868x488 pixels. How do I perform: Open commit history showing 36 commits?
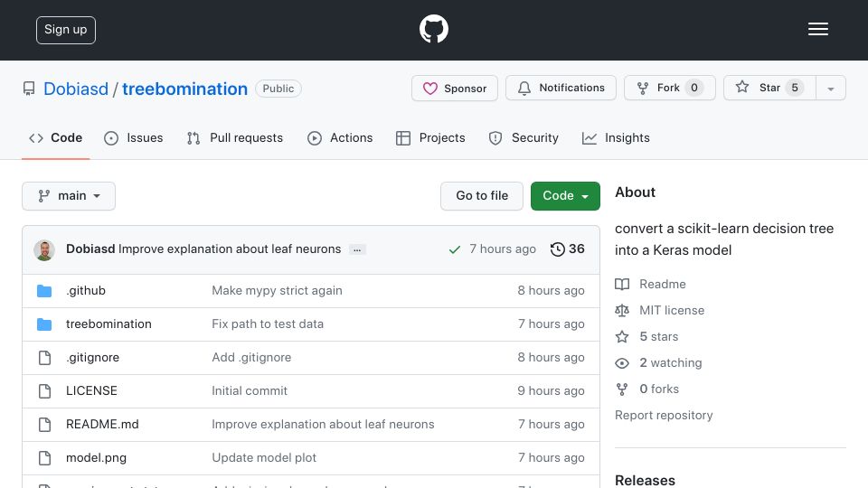point(568,249)
